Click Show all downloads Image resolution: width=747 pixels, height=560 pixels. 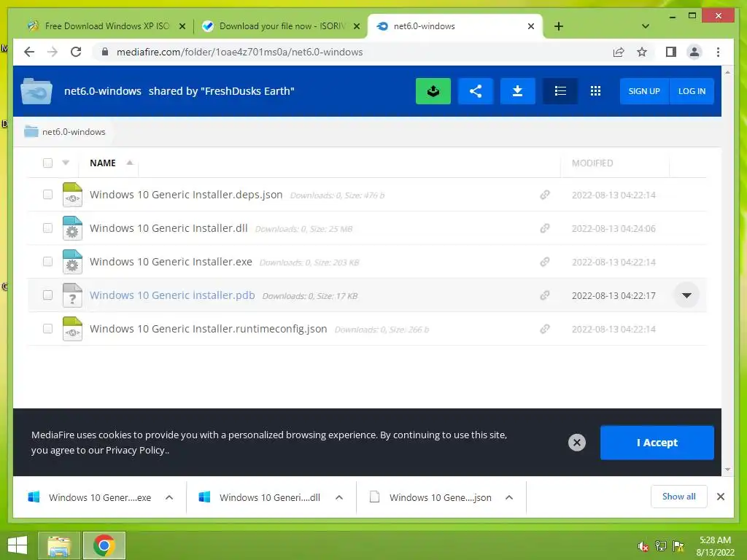(x=679, y=497)
